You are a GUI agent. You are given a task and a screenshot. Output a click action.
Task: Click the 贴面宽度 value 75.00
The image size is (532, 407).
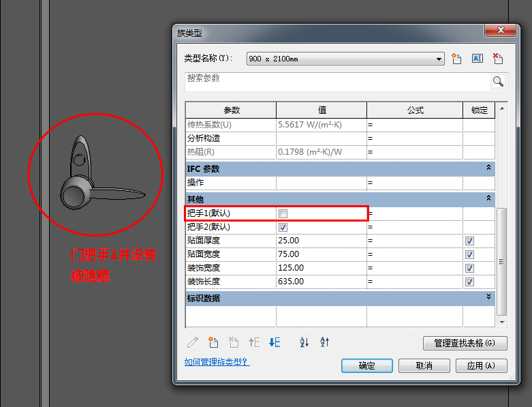[289, 254]
